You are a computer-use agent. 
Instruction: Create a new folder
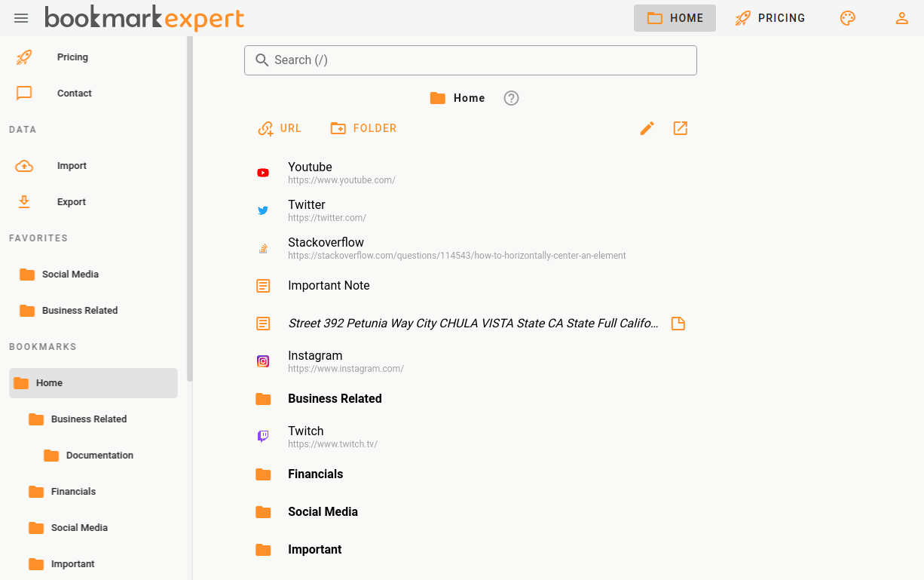[x=363, y=128]
